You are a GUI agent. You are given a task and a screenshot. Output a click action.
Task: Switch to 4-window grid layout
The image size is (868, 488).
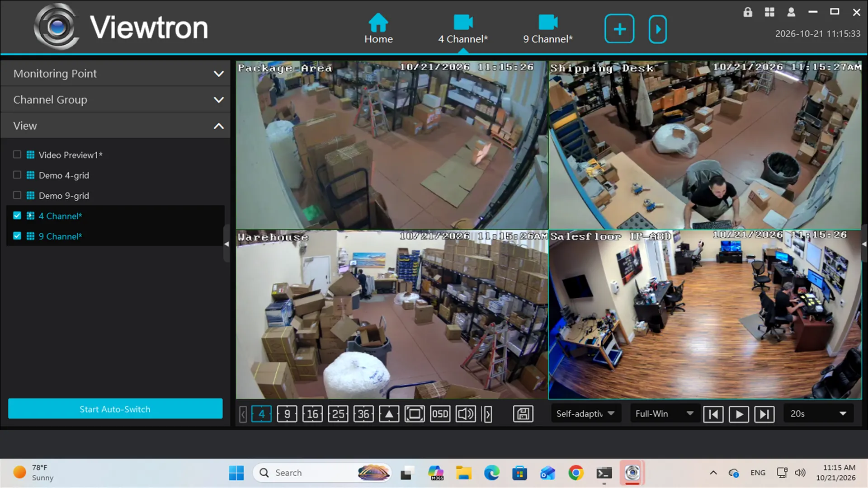coord(261,414)
